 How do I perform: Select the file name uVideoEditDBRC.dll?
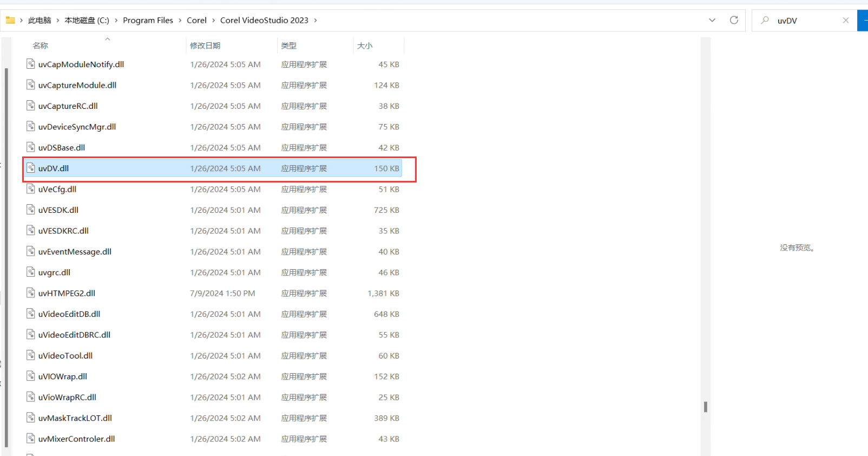coord(74,335)
